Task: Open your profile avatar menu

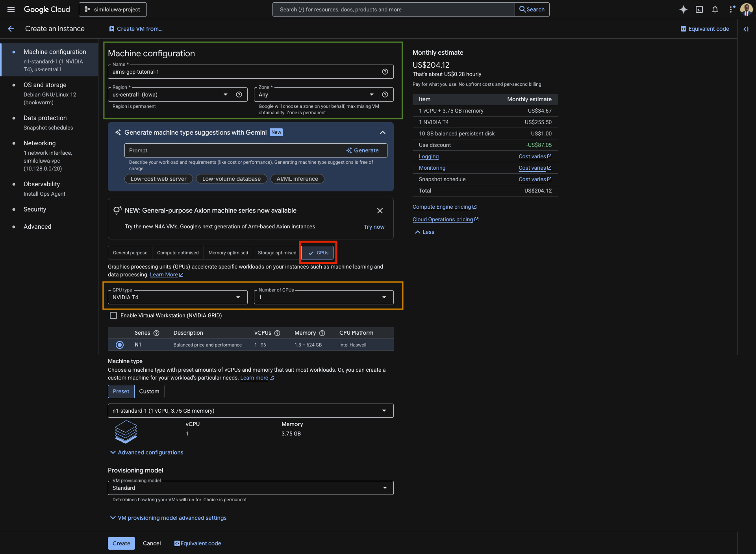Action: pyautogui.click(x=746, y=9)
